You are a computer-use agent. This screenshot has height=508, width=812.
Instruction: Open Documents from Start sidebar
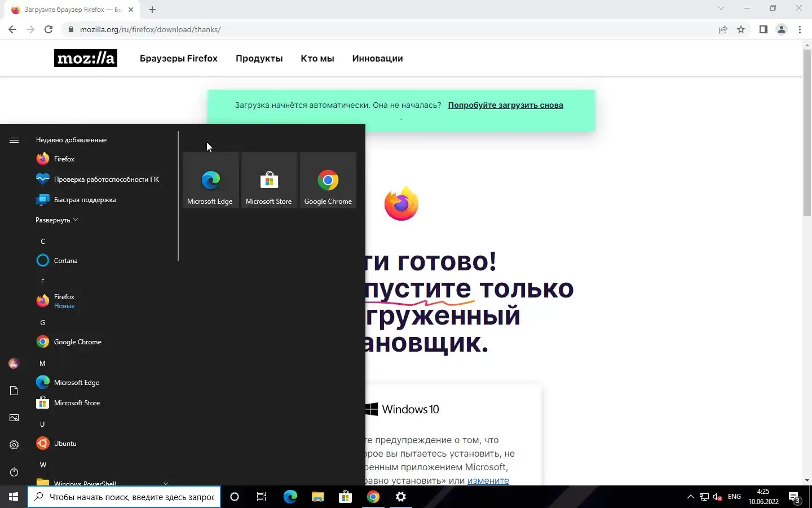(14, 391)
